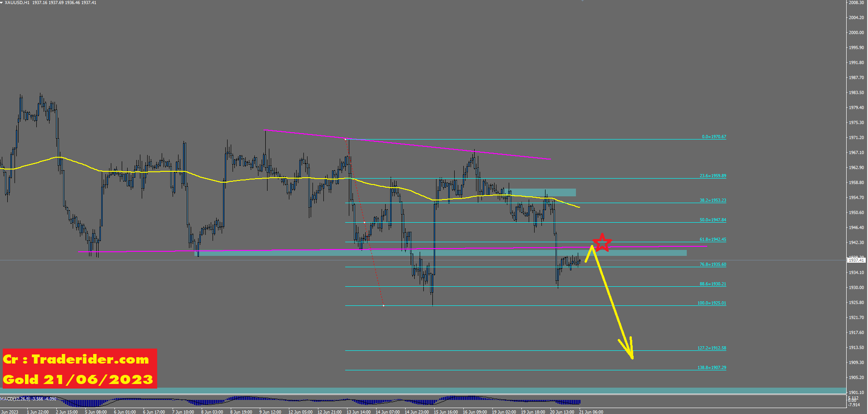Select the 76.8=1935.60 level label
Viewport: 868px width, 414px height.
click(x=712, y=264)
